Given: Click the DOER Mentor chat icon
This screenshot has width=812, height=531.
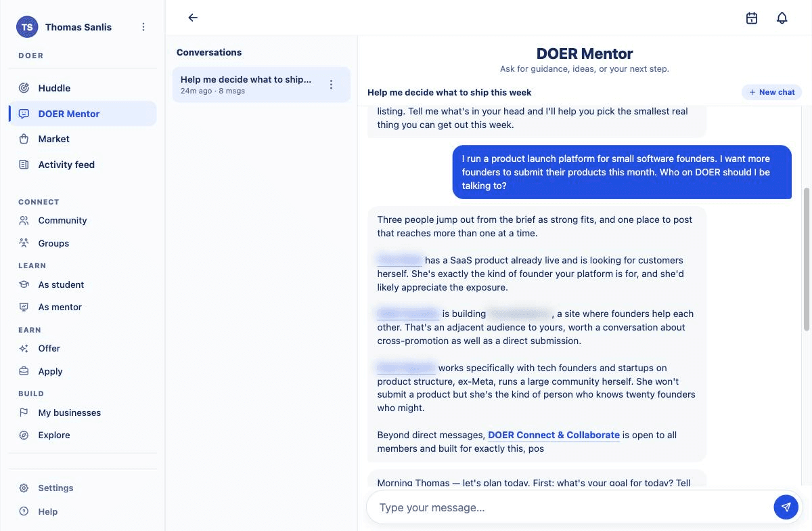Looking at the screenshot, I should coord(24,114).
